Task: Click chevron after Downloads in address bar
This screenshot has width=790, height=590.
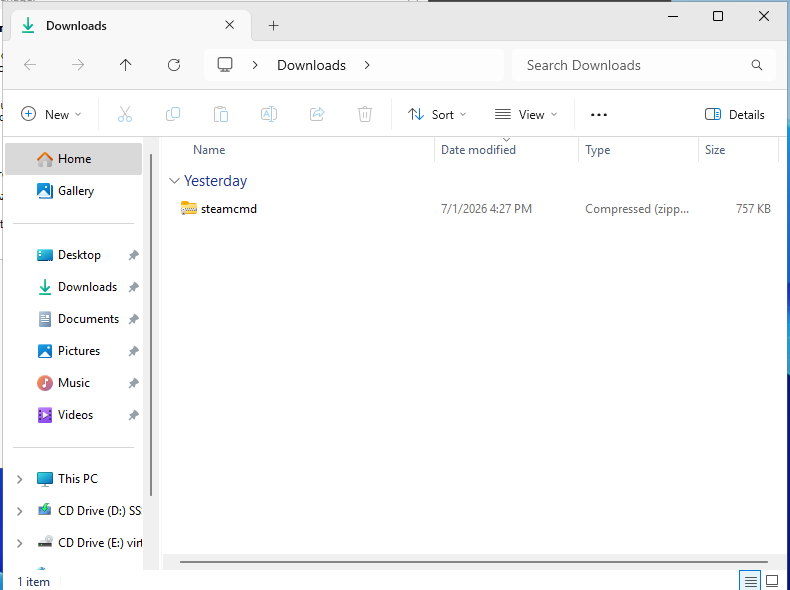Action: point(367,65)
